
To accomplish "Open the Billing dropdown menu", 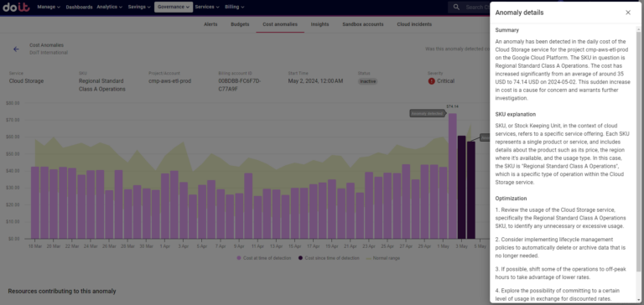I will (x=235, y=7).
